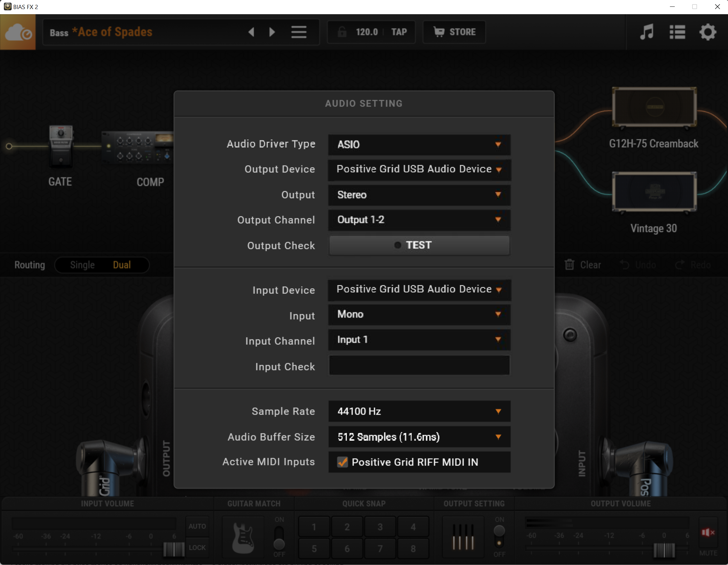The width and height of the screenshot is (728, 565).
Task: Toggle the Guitar Match ON/OFF switch
Action: tap(279, 538)
